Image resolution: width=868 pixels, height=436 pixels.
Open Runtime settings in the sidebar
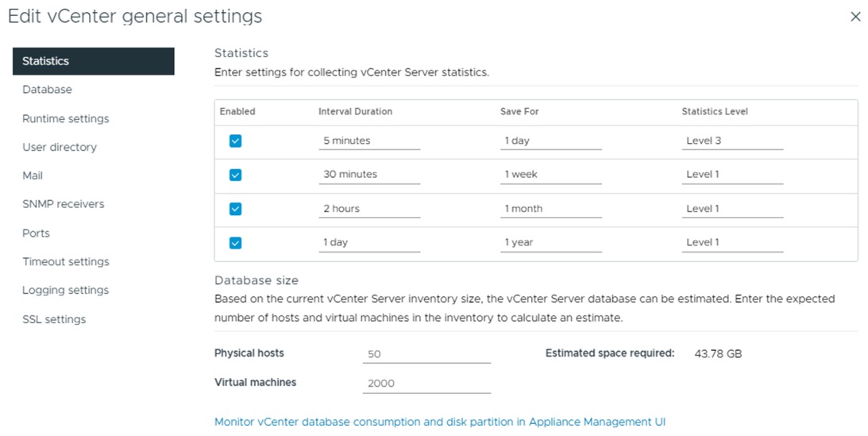pyautogui.click(x=65, y=118)
